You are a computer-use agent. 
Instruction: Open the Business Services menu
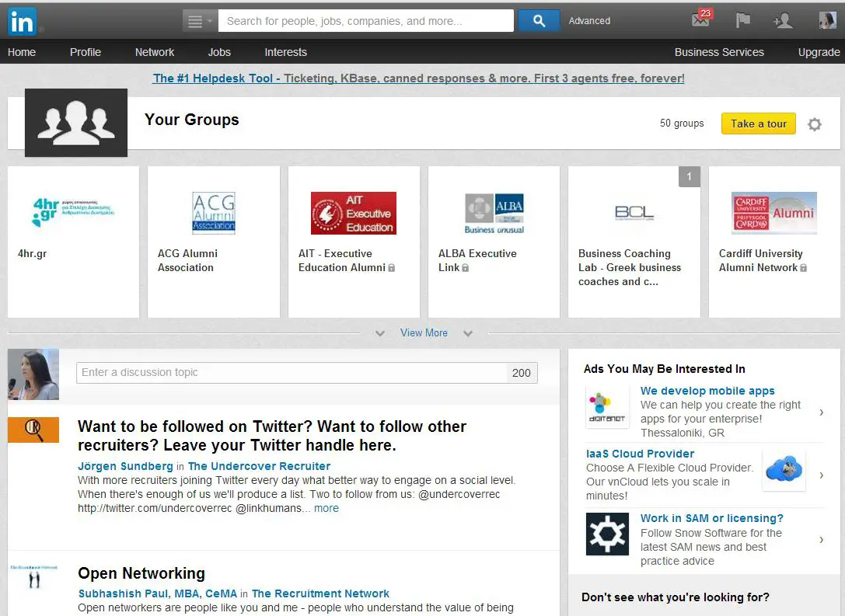[719, 52]
